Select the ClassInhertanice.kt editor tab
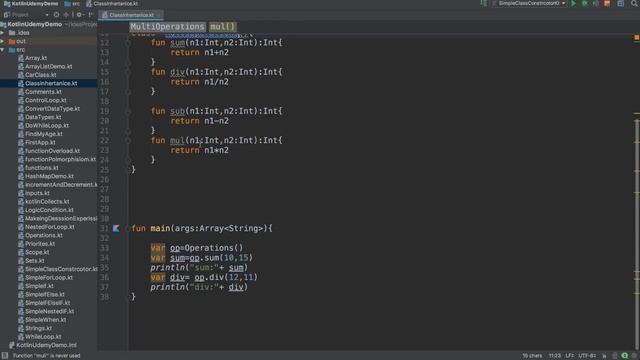Screen dimensions: 640x360 131,15
